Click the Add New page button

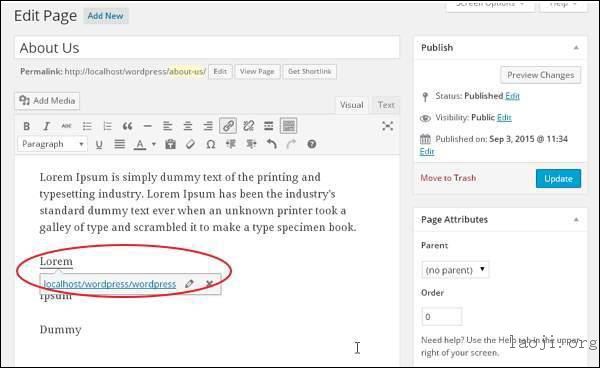pyautogui.click(x=106, y=16)
